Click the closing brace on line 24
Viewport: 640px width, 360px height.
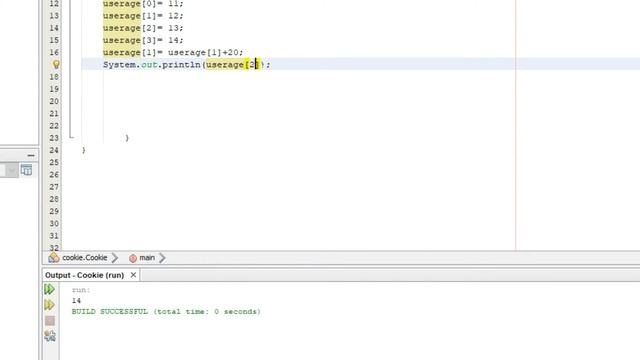(84, 150)
